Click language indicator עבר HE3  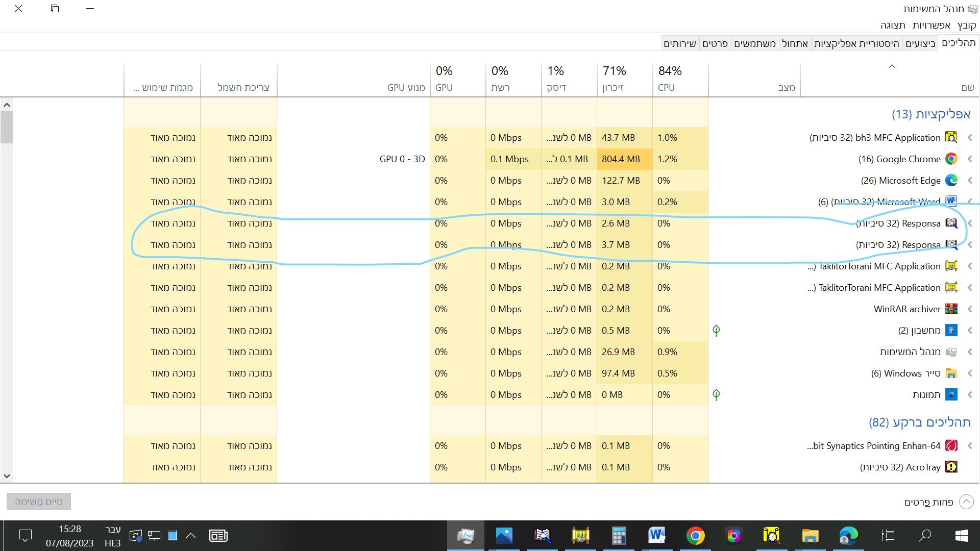[x=113, y=536]
